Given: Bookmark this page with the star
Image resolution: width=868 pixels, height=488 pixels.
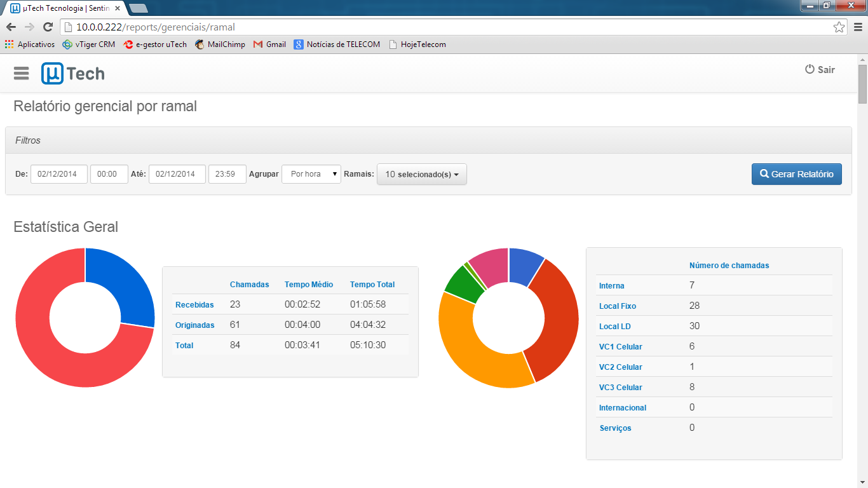Looking at the screenshot, I should tap(839, 27).
